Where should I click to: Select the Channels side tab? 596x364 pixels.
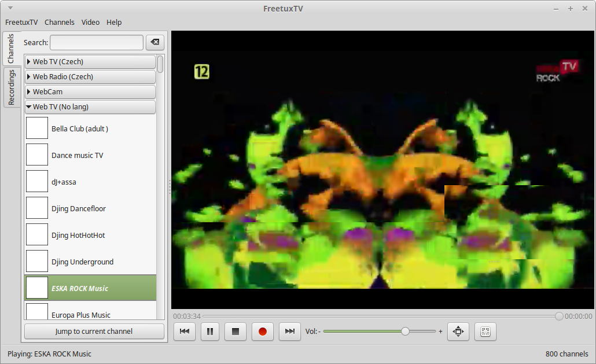pyautogui.click(x=10, y=48)
